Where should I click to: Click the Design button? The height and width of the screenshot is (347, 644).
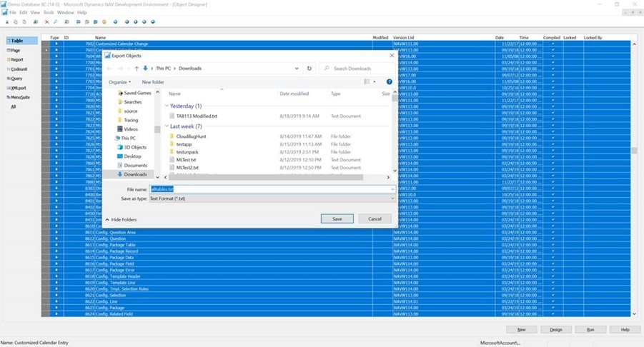point(556,329)
